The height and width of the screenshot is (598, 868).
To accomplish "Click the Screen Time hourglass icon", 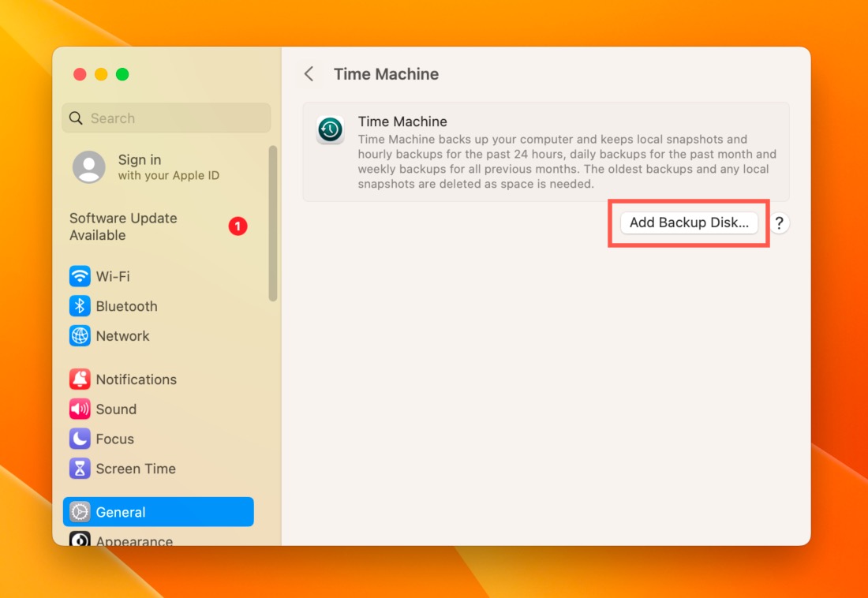I will tap(80, 469).
